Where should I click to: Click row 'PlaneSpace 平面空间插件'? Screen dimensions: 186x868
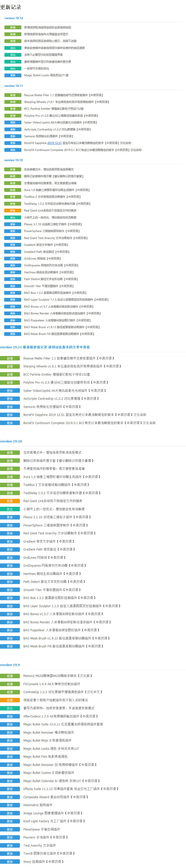point(41,829)
